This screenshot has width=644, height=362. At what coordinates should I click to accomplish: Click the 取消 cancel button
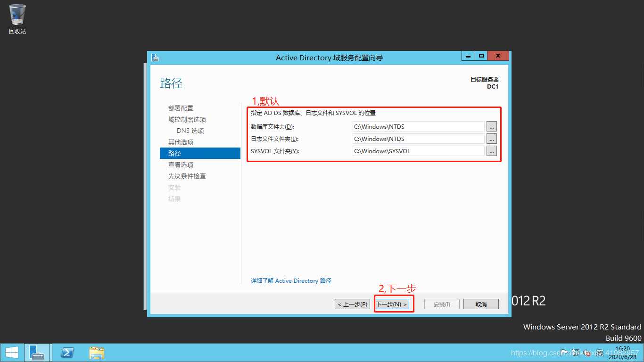(481, 304)
